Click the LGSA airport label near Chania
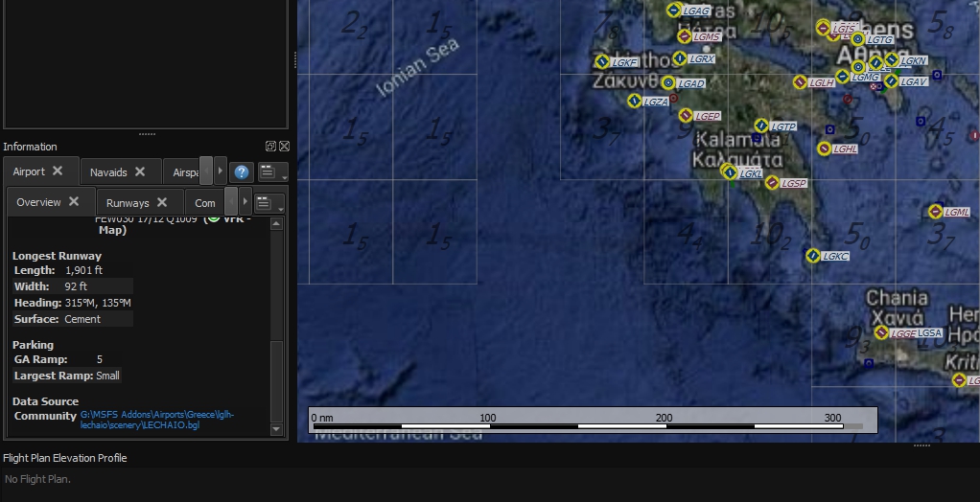Screen dimensions: 980x502 click(929, 332)
